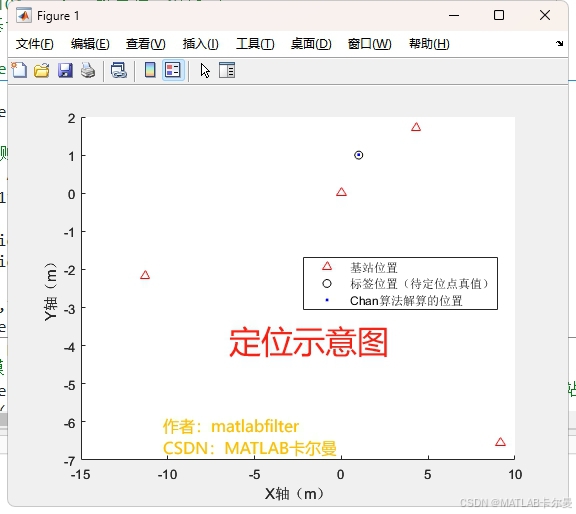This screenshot has height=514, width=576.
Task: Select the bottom-right base station triangle
Action: coord(500,442)
